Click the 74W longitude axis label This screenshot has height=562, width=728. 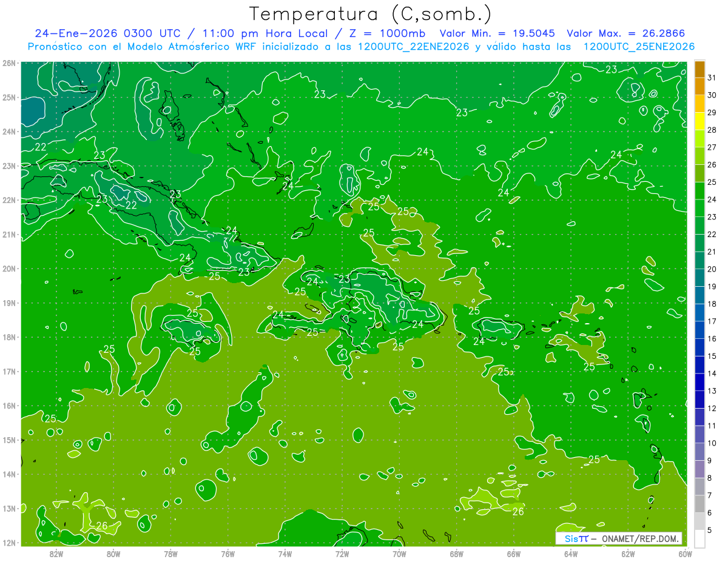pyautogui.click(x=285, y=553)
